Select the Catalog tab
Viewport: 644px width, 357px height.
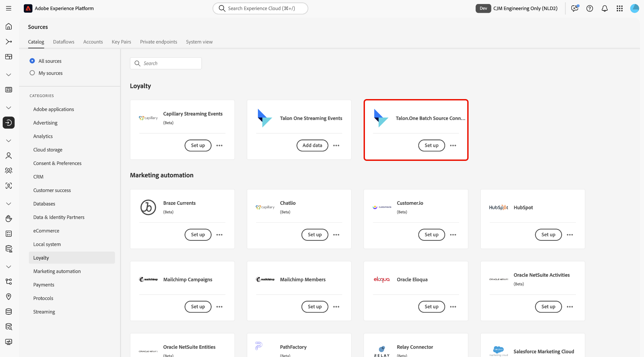point(36,42)
